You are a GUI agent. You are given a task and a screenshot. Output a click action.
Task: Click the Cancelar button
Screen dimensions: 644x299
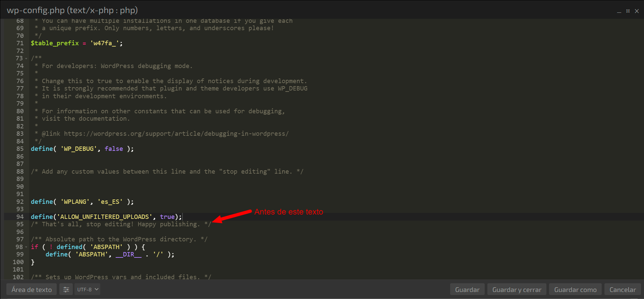623,290
